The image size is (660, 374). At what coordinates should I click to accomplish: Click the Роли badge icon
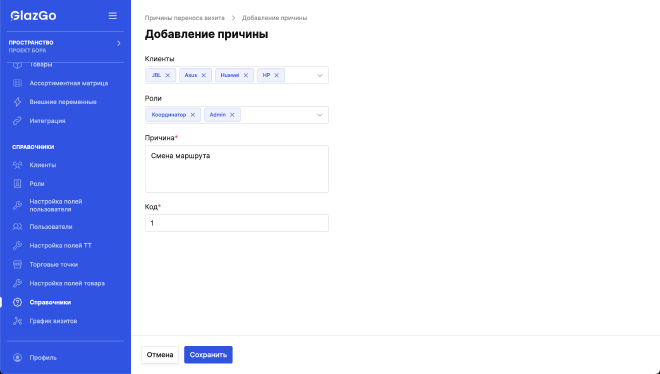(x=17, y=183)
